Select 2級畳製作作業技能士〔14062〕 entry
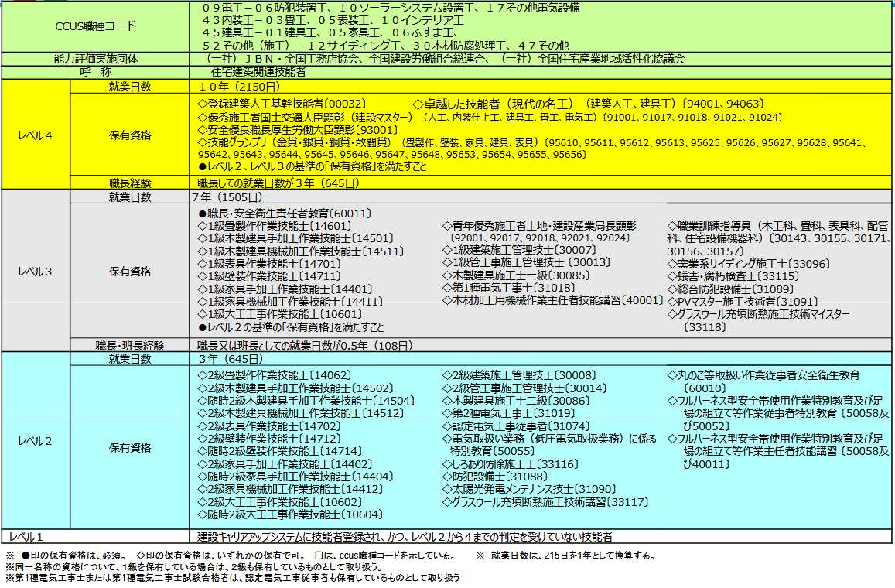Screen dimensions: 895x588 (x=275, y=375)
